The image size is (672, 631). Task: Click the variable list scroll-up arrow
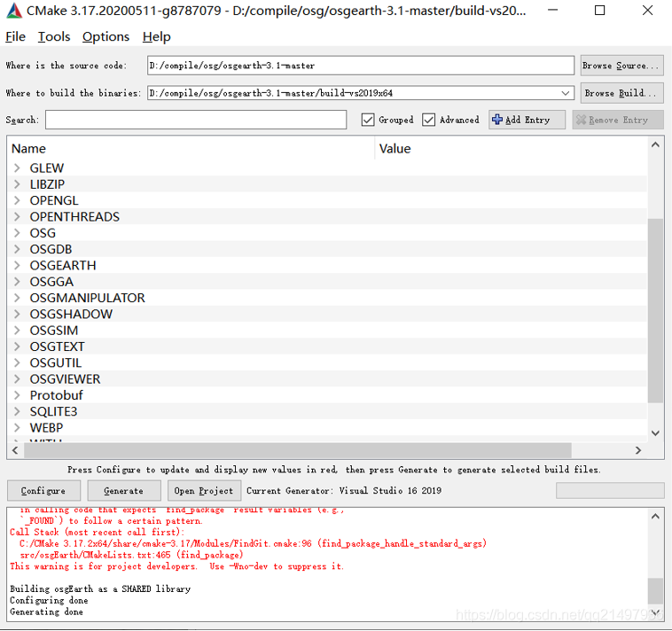point(655,144)
